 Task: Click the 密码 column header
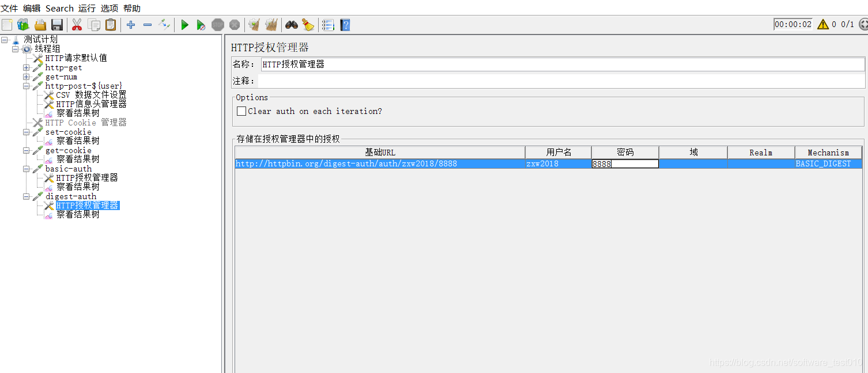(625, 153)
